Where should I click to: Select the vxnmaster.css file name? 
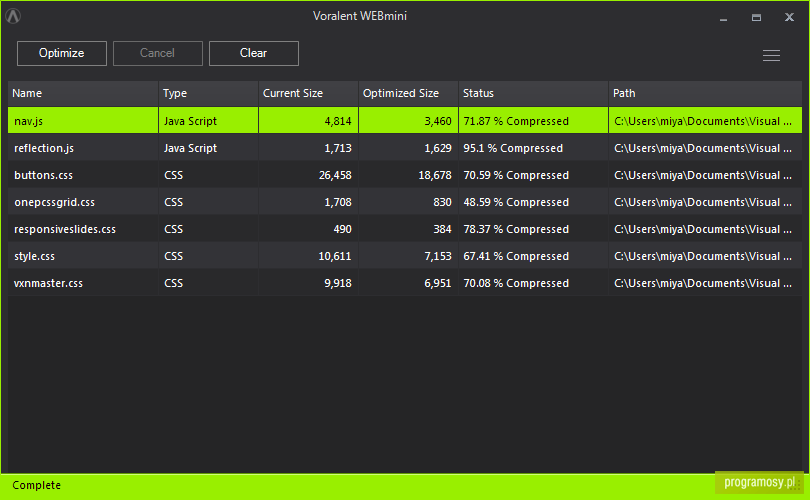point(48,283)
